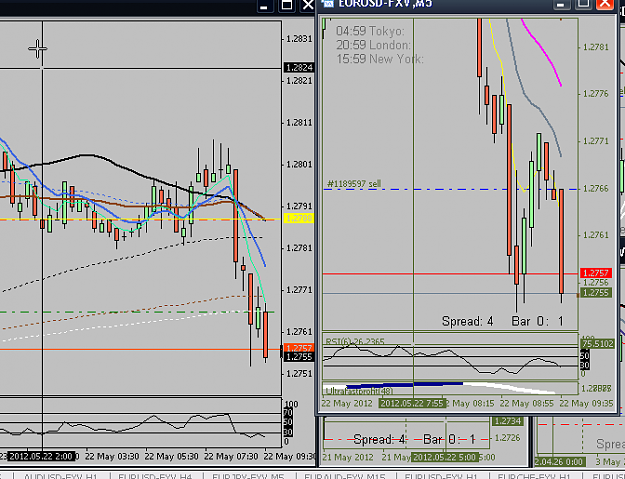
Task: Click the black 1.2755 label in left chart
Action: [299, 357]
